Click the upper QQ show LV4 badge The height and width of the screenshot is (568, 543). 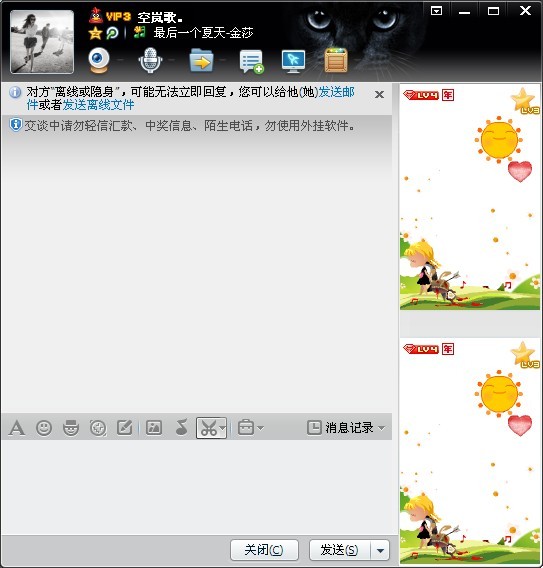[x=421, y=95]
